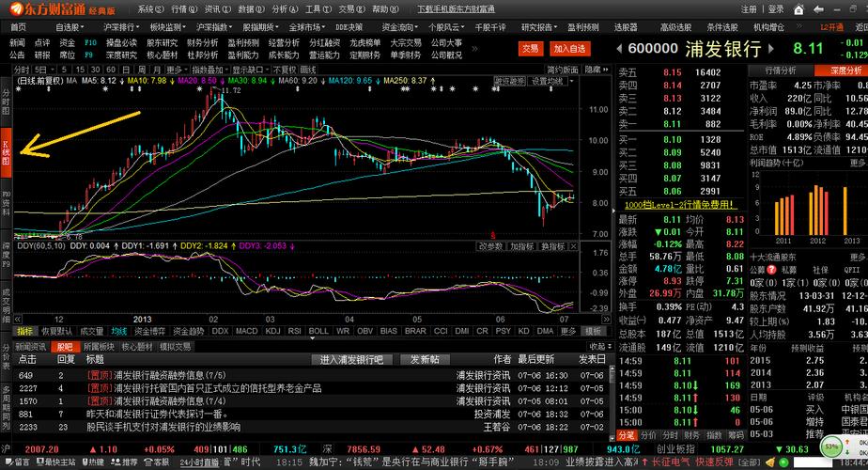Open the 全球市场 dropdown

coord(307,26)
